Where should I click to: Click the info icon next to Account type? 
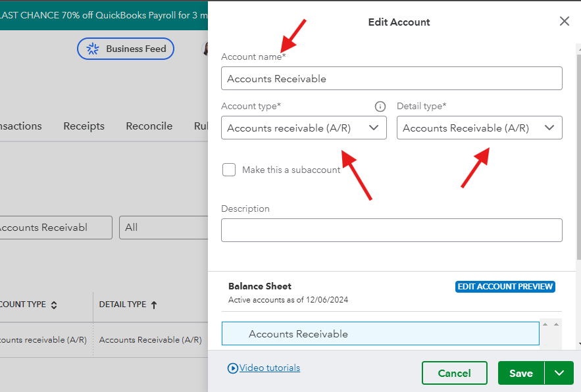(380, 107)
